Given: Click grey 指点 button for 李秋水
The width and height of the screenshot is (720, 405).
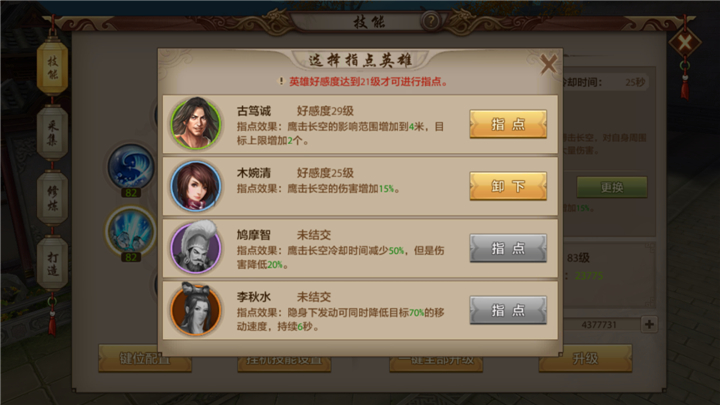Looking at the screenshot, I should click(x=508, y=310).
